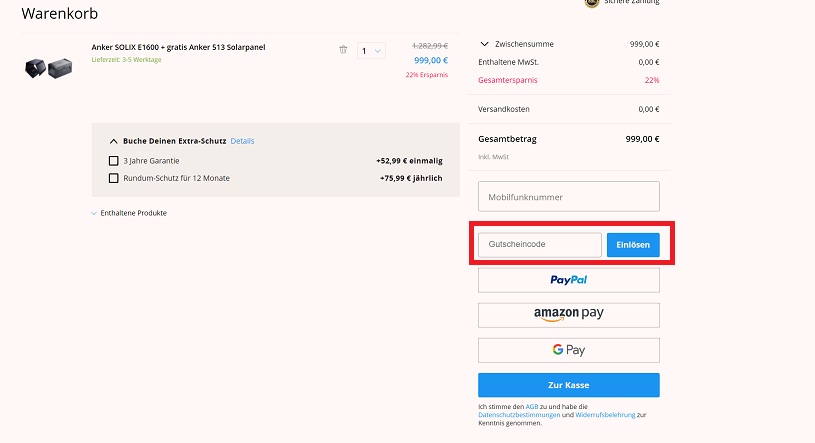
Task: Open the Widerrufsbelehrung link
Action: 603,415
